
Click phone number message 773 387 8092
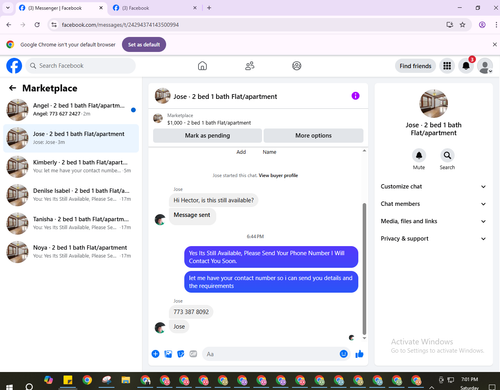(191, 312)
